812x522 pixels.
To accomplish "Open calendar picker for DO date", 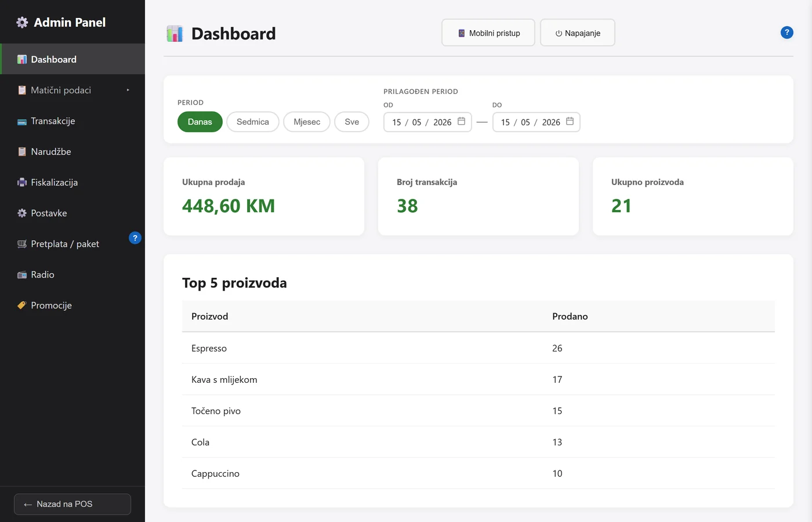I will click(x=570, y=121).
